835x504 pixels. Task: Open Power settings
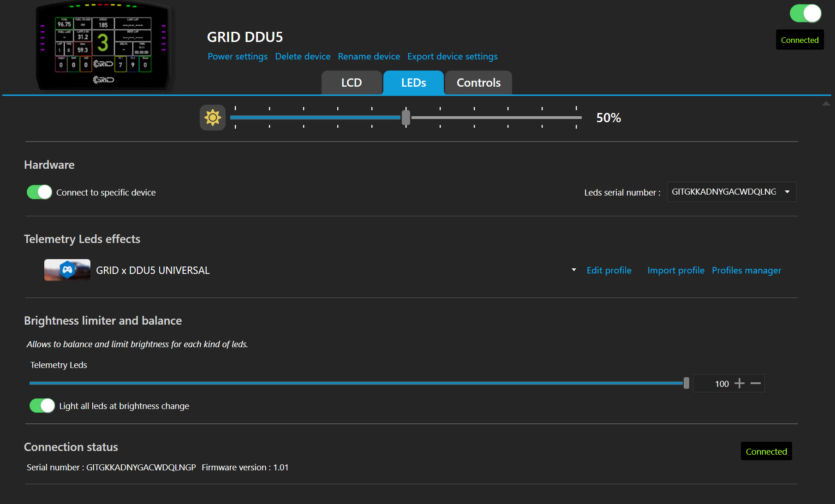click(237, 56)
